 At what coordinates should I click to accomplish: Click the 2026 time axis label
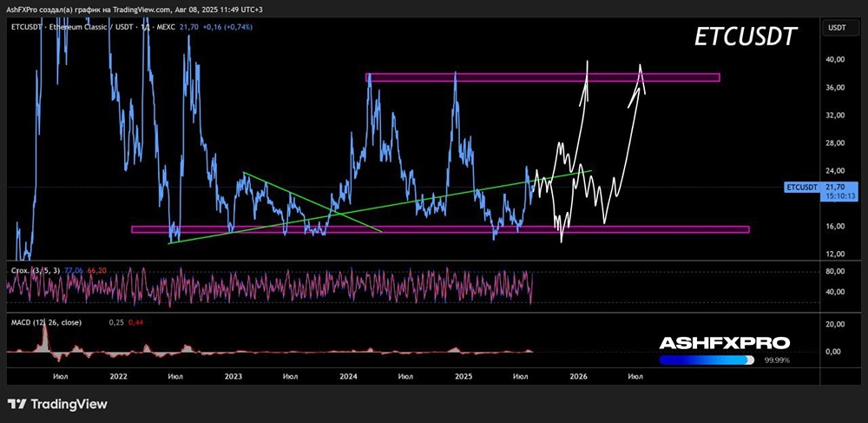(x=578, y=376)
